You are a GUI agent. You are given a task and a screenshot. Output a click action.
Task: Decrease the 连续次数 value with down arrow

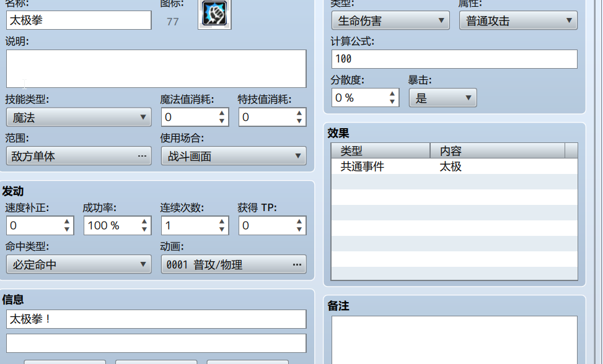(x=221, y=229)
